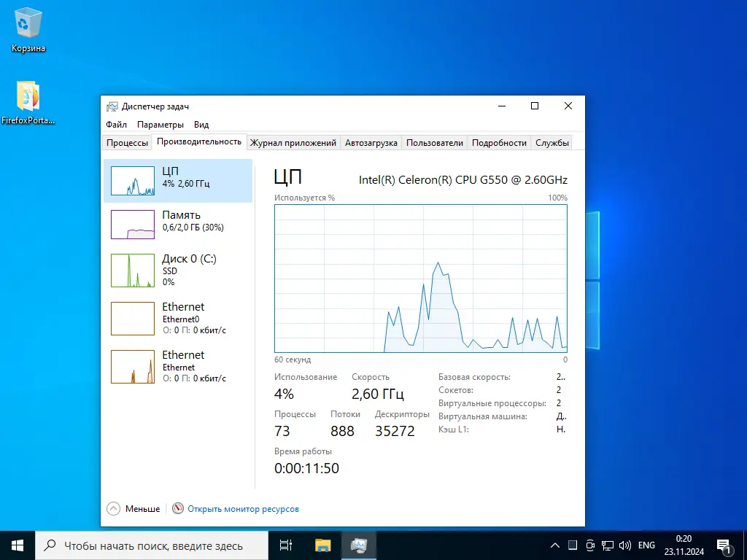Click the Intel(R) Celeron(R) CPU G550 text
This screenshot has height=560, width=747.
click(463, 179)
